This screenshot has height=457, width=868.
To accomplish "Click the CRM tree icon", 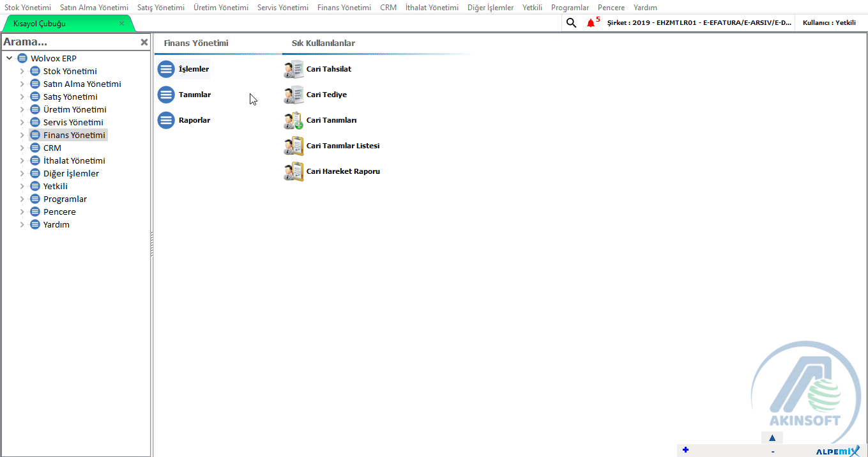I will pos(35,148).
